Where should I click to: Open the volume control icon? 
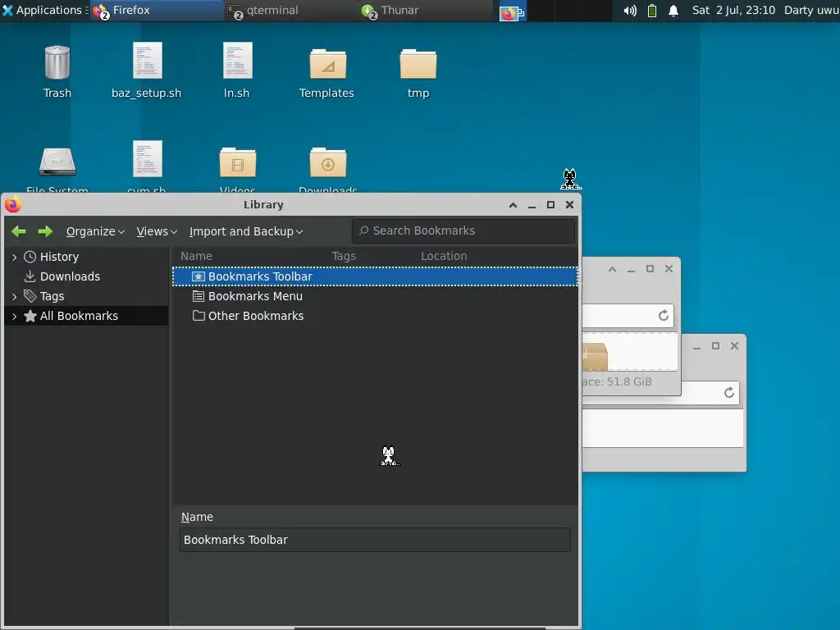click(630, 11)
